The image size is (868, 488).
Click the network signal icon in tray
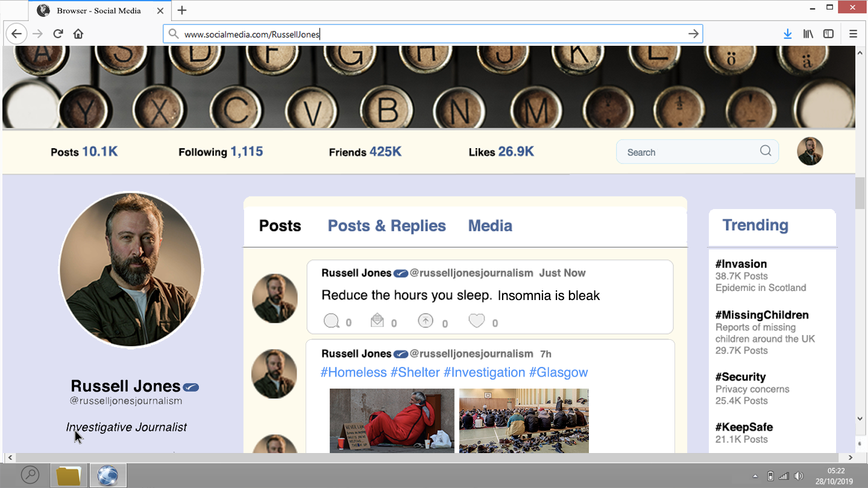click(x=784, y=476)
